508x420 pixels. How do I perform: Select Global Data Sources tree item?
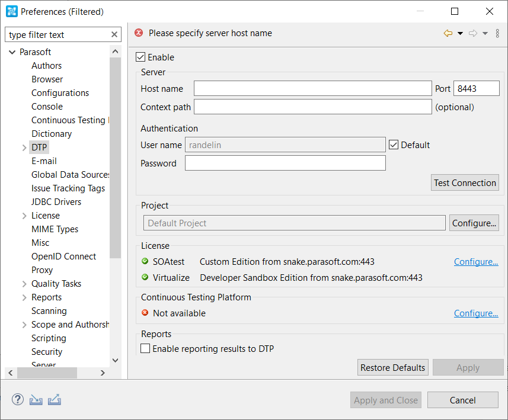[71, 175]
